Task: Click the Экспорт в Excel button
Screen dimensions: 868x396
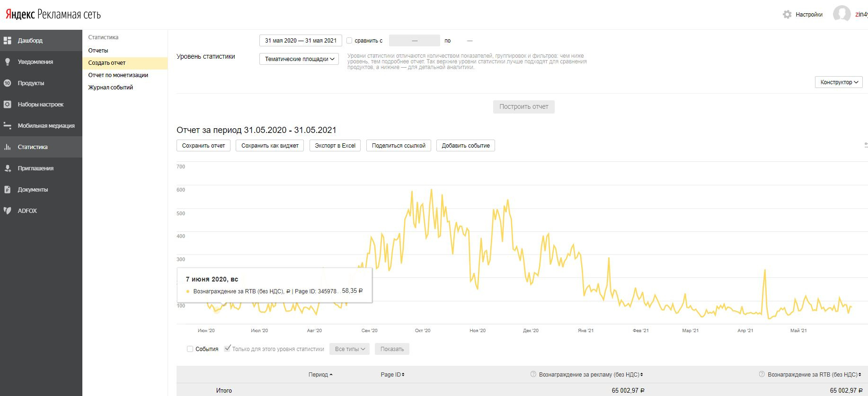Action: 335,146
